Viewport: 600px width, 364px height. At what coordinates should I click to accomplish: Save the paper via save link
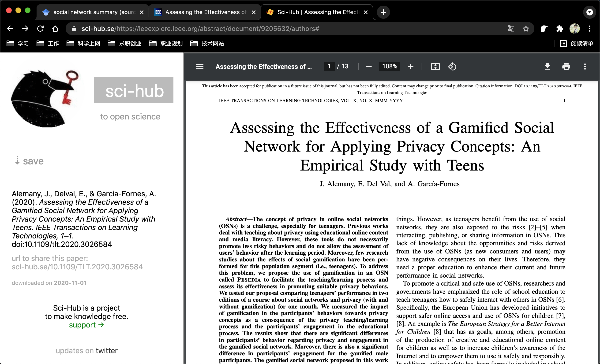click(x=29, y=161)
